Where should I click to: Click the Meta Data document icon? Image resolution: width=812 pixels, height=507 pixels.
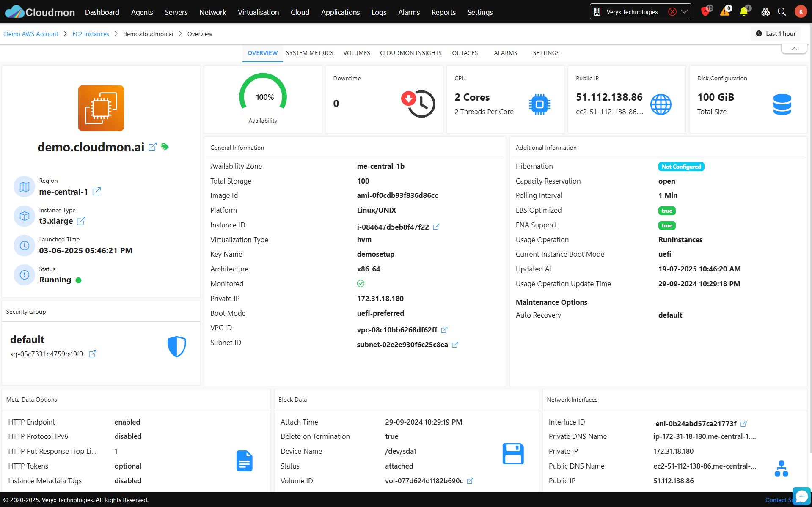tap(245, 461)
